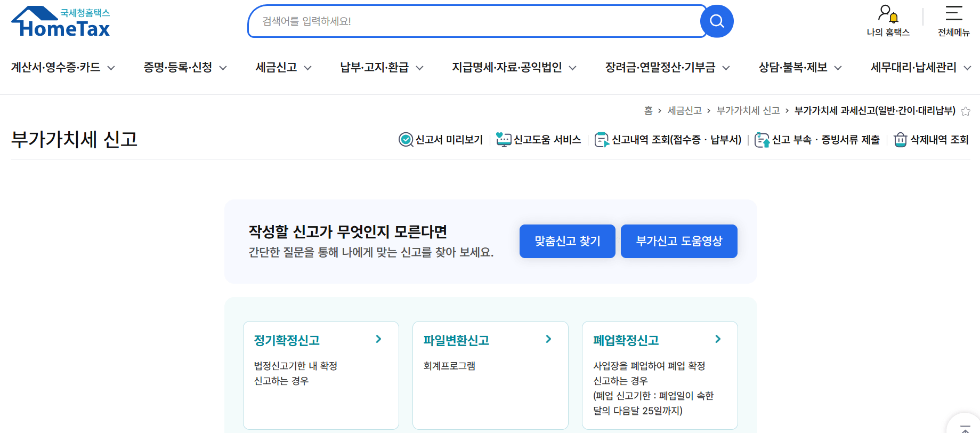This screenshot has height=433, width=980.
Task: Open the 삭제내역 조회 link
Action: click(x=939, y=140)
